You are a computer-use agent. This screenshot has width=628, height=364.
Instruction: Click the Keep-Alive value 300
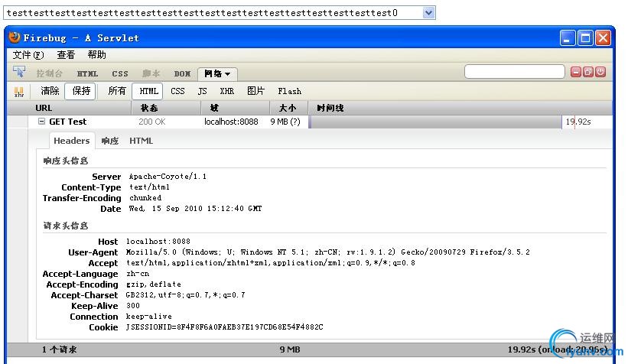(133, 306)
